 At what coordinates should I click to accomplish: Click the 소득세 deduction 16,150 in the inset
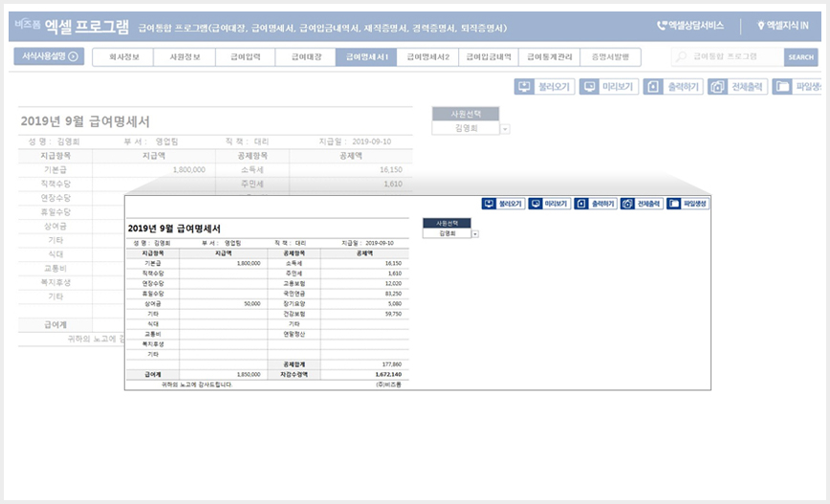tap(393, 263)
